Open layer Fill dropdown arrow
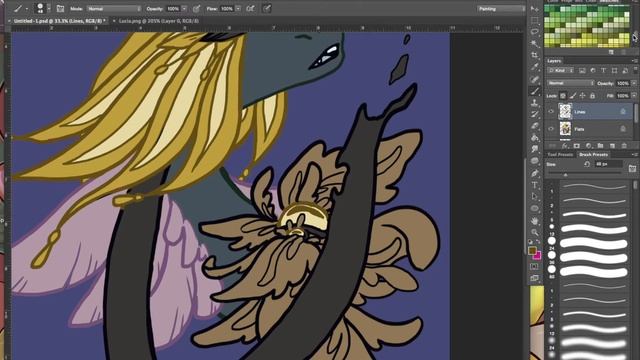 (634, 96)
